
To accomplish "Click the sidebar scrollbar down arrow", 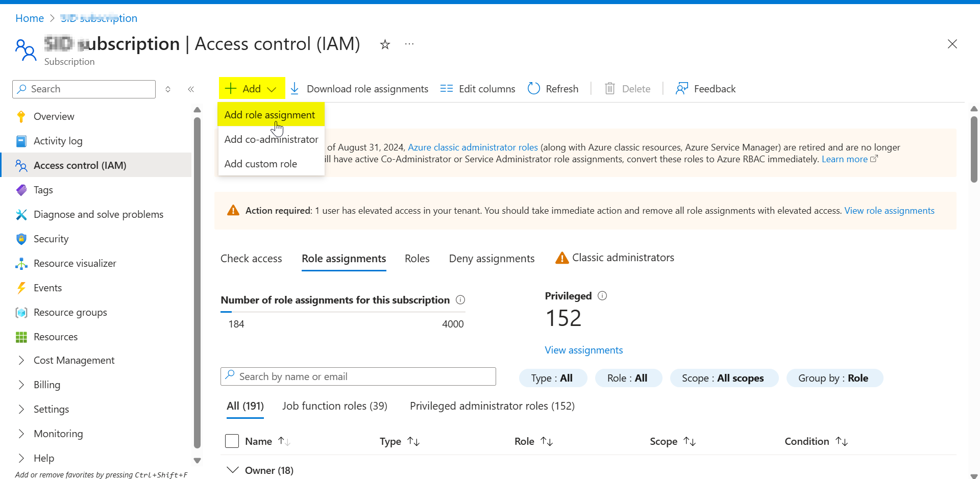I will tap(197, 460).
